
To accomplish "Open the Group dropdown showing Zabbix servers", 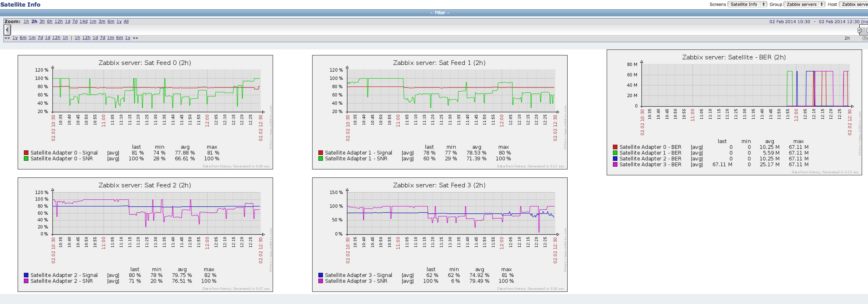I will click(804, 4).
